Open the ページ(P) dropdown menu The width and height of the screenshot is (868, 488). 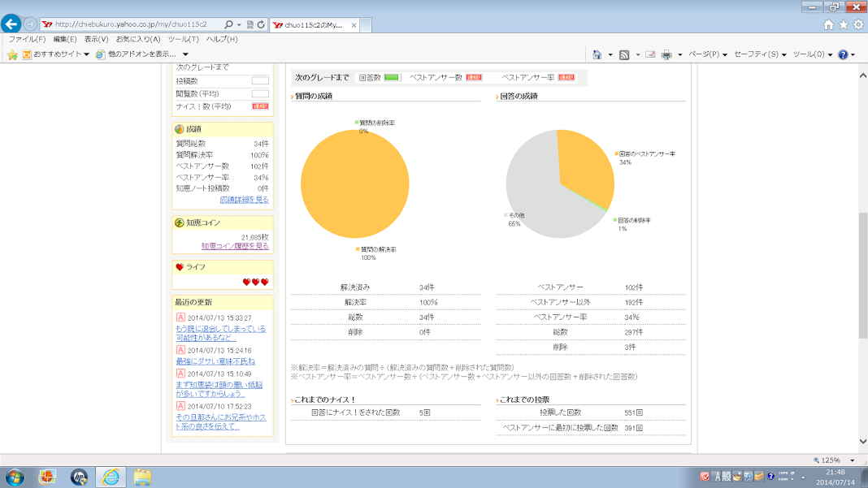point(707,54)
